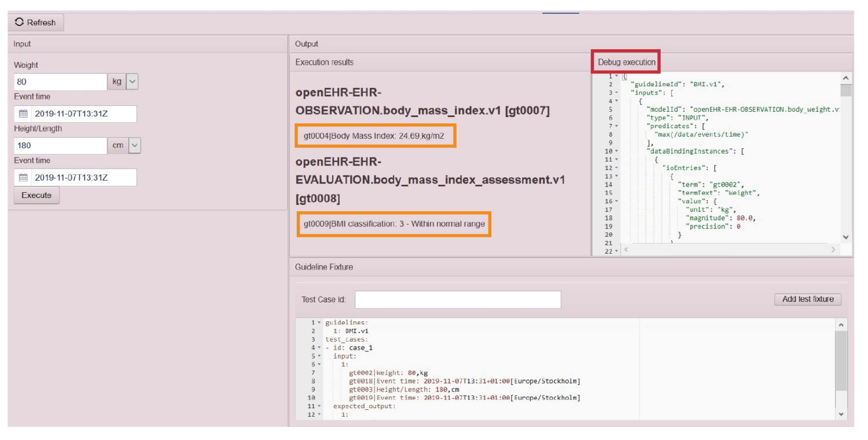Click the fixture editor scroll down arrow
The height and width of the screenshot is (440, 868).
click(841, 414)
